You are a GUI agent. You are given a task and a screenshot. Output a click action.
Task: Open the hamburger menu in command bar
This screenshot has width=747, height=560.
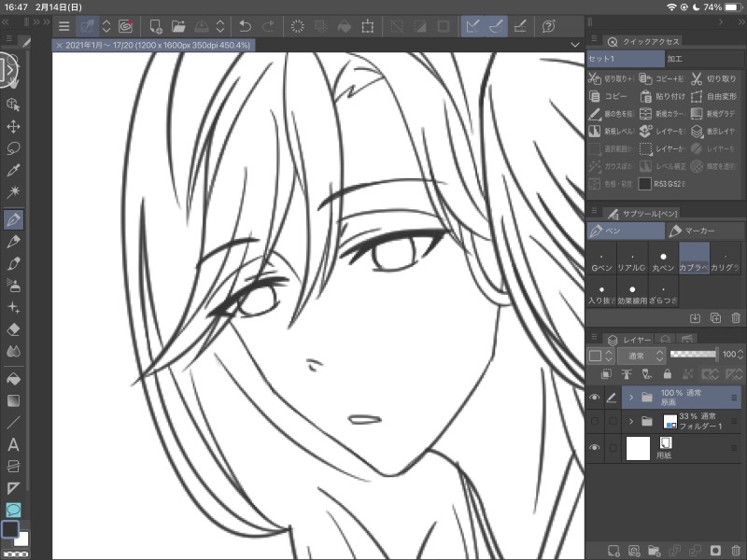coord(63,27)
